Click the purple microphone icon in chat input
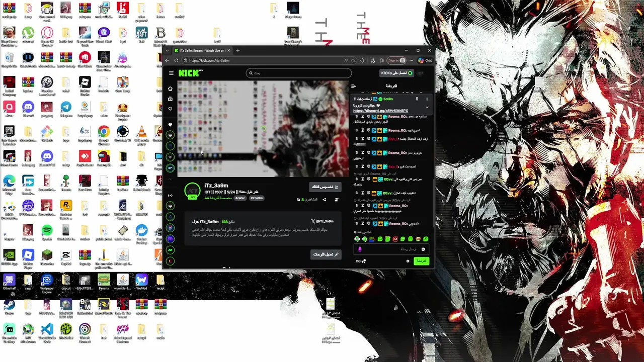The width and height of the screenshot is (644, 362). pyautogui.click(x=360, y=249)
